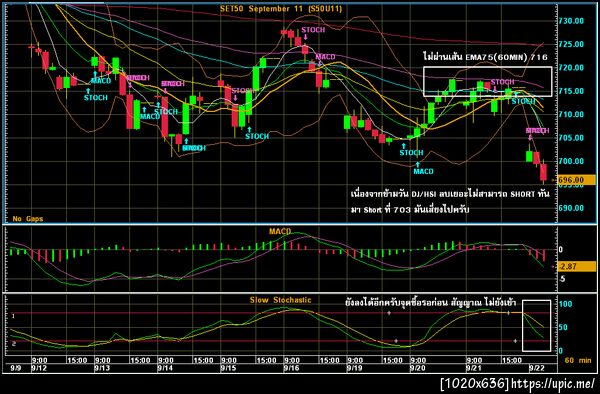Click the 705.00 price axis label

[x=572, y=138]
